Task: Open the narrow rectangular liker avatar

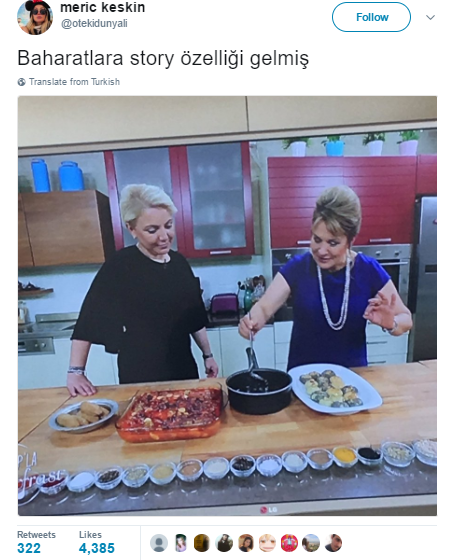Action: 180,543
